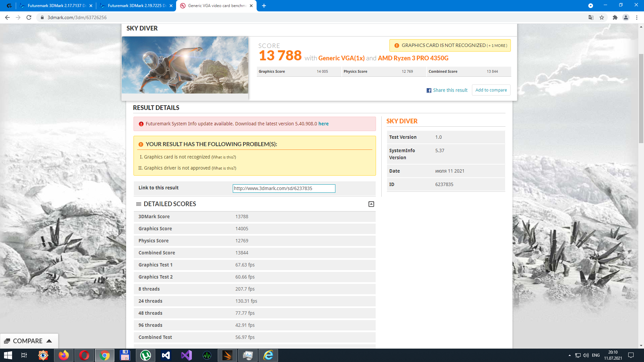This screenshot has width=644, height=362.
Task: Bookmark this page with star icon
Action: tap(602, 17)
